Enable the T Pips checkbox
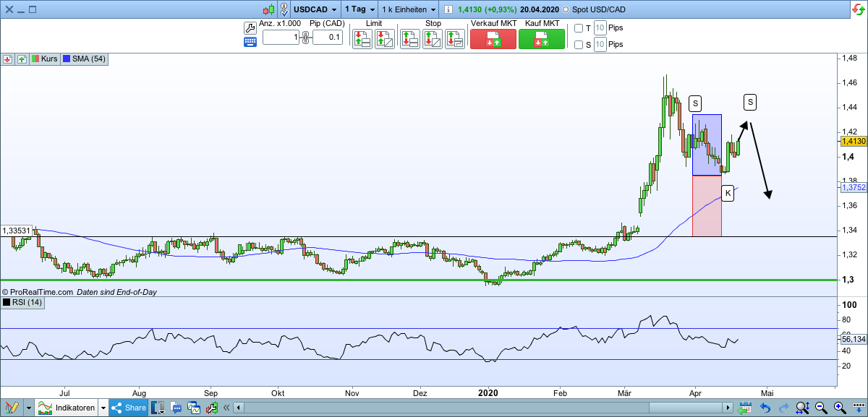This screenshot has height=417, width=868. (577, 28)
